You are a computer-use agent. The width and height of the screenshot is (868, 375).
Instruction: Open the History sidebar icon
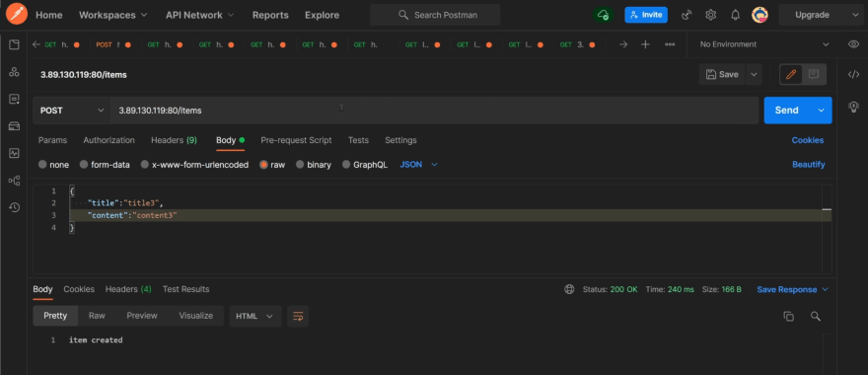(14, 207)
